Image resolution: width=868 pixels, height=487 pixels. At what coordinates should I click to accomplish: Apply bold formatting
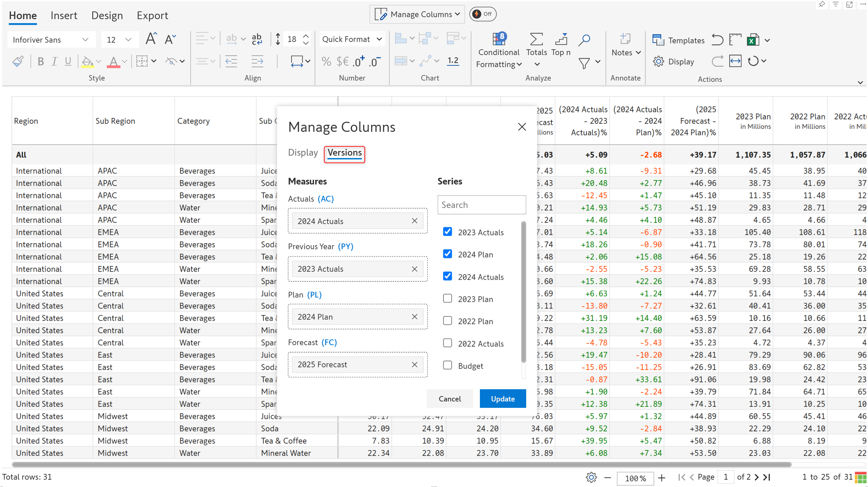(41, 61)
